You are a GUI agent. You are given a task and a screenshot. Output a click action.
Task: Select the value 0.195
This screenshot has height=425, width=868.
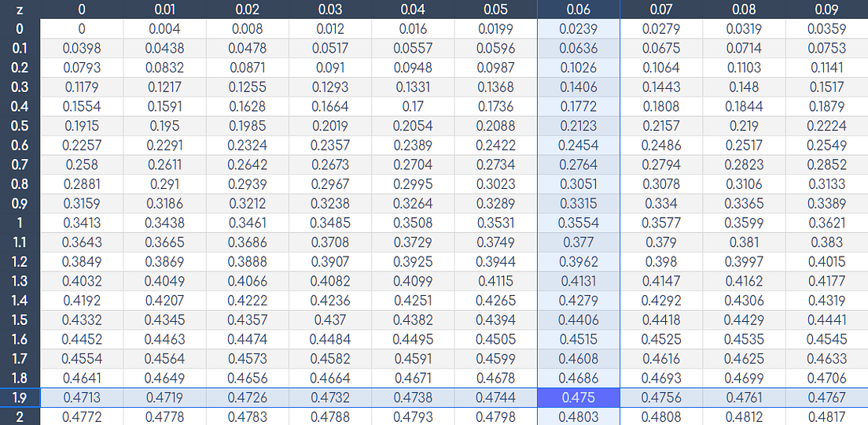164,126
